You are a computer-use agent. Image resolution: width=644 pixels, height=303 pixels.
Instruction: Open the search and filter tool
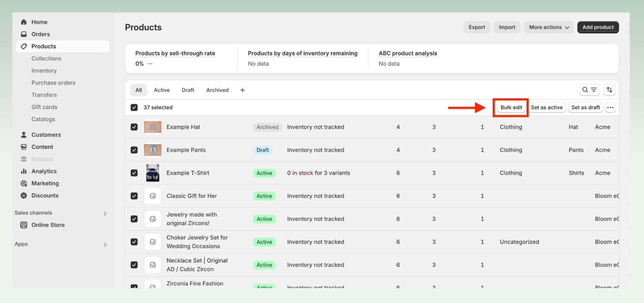589,90
